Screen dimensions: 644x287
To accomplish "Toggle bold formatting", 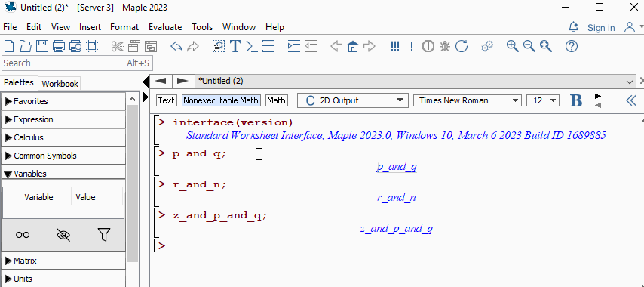I will (x=576, y=100).
